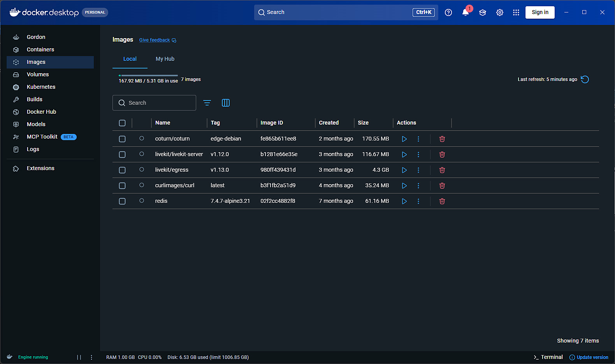Open the whale icon in status bar
This screenshot has height=364, width=615.
pos(10,357)
